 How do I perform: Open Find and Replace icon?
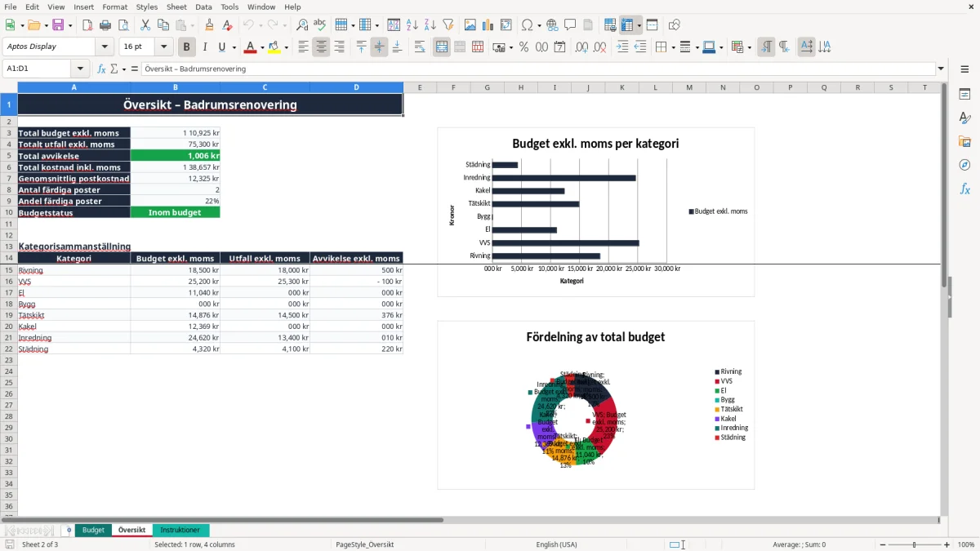click(302, 25)
